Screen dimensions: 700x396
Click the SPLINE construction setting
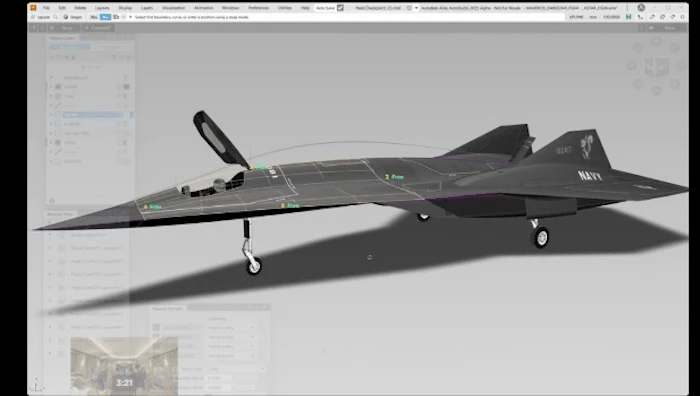(576, 17)
